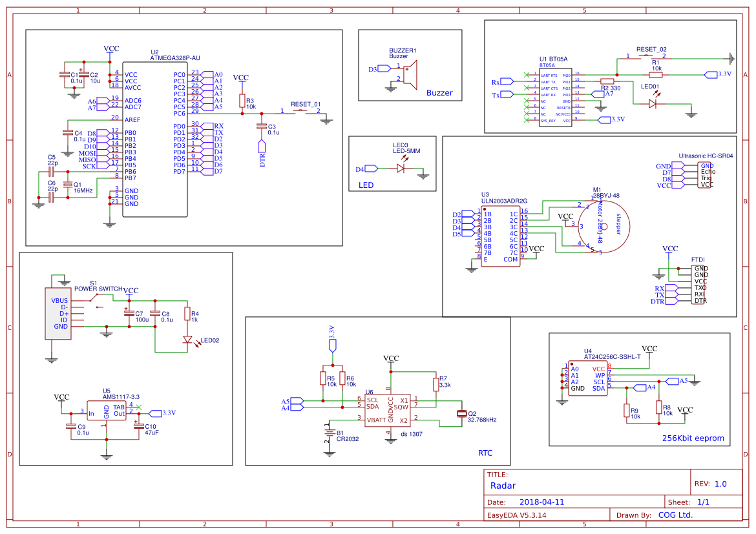Click the U6 ds1307 RTC chip body
This screenshot has height=534, width=756.
click(x=388, y=410)
